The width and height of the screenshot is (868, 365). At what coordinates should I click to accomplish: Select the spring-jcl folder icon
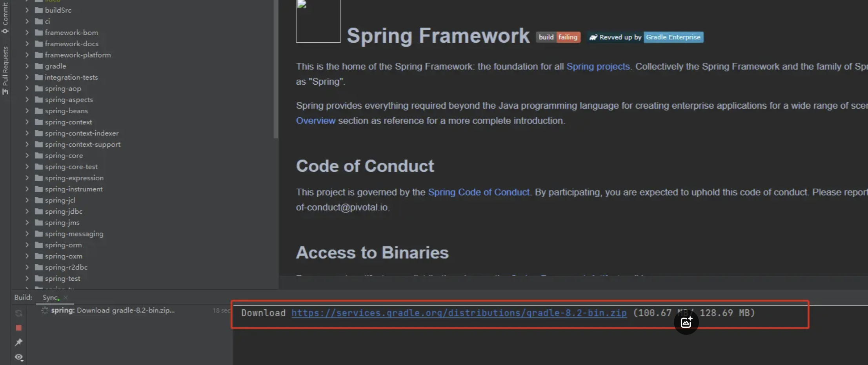[38, 200]
